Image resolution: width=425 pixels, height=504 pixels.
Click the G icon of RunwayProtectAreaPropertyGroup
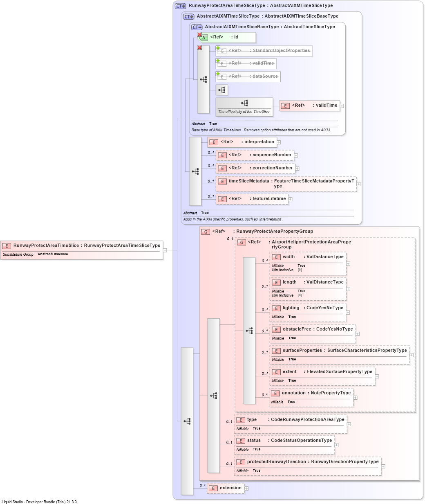[x=206, y=232]
